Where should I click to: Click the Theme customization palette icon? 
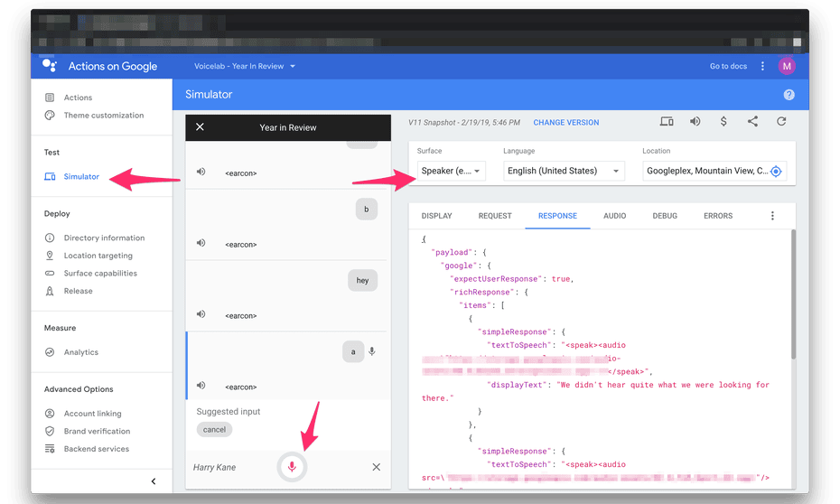(50, 115)
